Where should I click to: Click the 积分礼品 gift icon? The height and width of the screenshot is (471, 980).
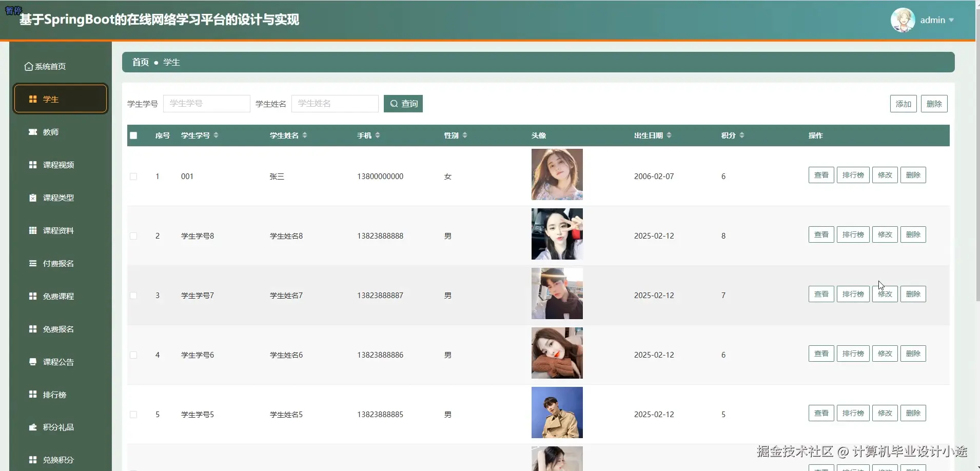[33, 427]
